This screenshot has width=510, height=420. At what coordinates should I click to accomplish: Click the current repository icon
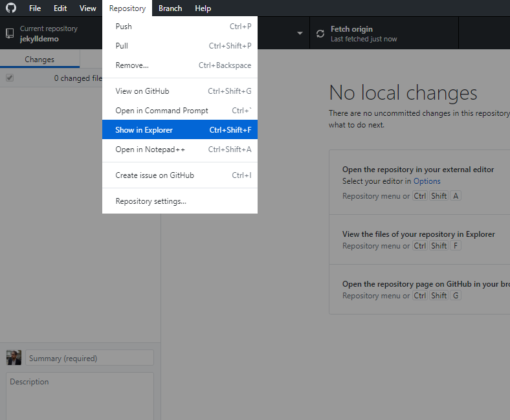point(10,34)
